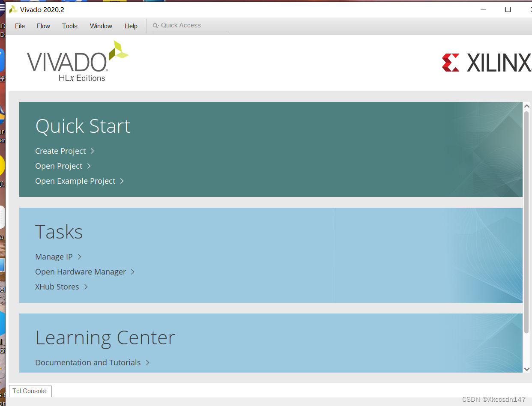Click Manage IP link
The height and width of the screenshot is (406, 532).
point(54,257)
